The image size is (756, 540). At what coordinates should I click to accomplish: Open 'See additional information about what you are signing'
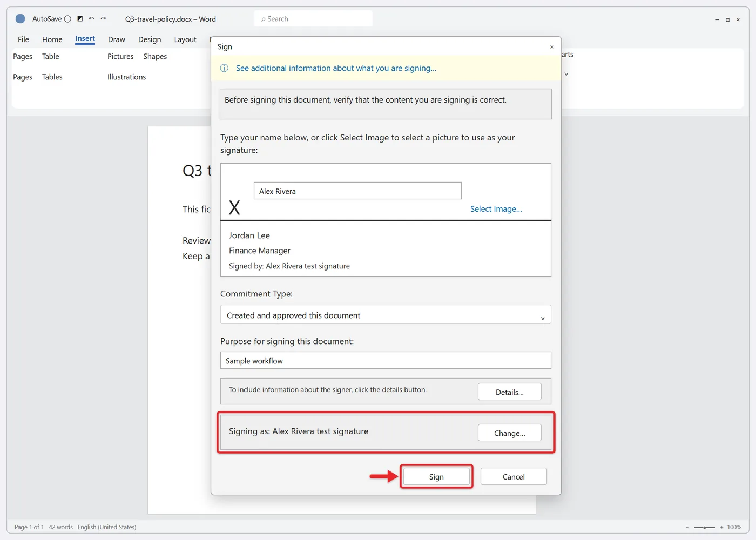pyautogui.click(x=336, y=68)
